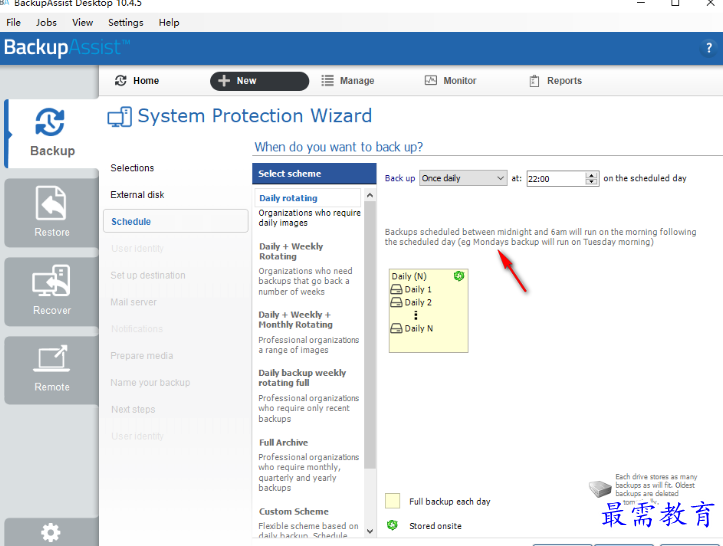Click the Set up destination step
This screenshot has width=723, height=546.
(148, 275)
